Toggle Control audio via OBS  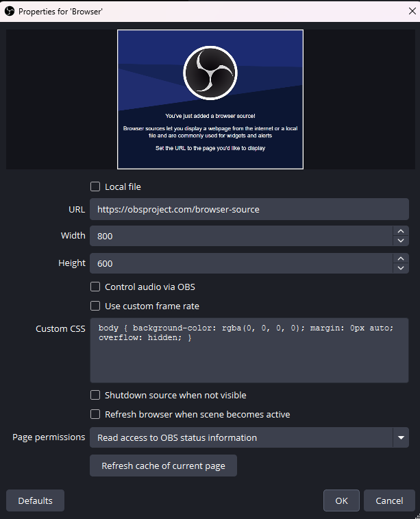pos(96,287)
